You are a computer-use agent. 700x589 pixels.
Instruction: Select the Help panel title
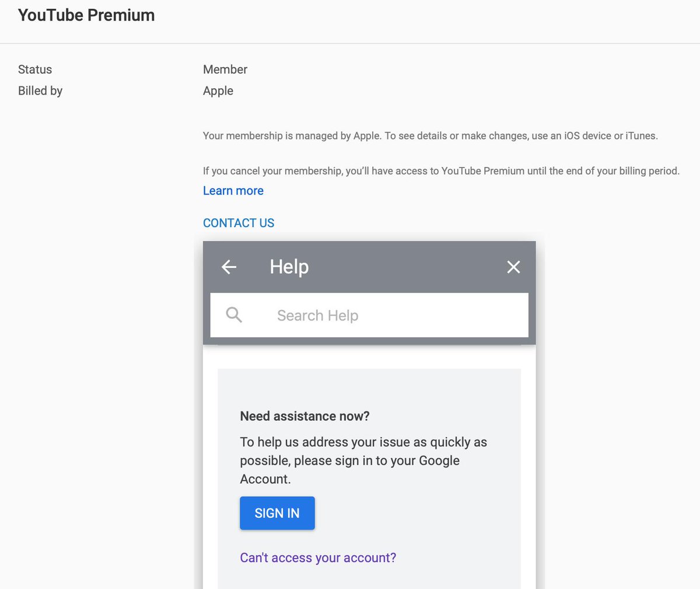[x=289, y=267]
